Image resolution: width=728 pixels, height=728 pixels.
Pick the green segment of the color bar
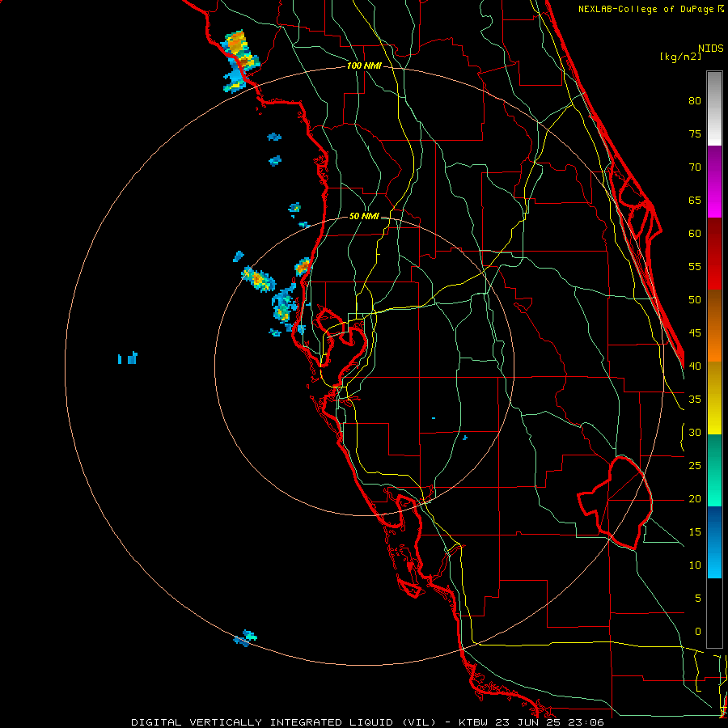(x=714, y=470)
